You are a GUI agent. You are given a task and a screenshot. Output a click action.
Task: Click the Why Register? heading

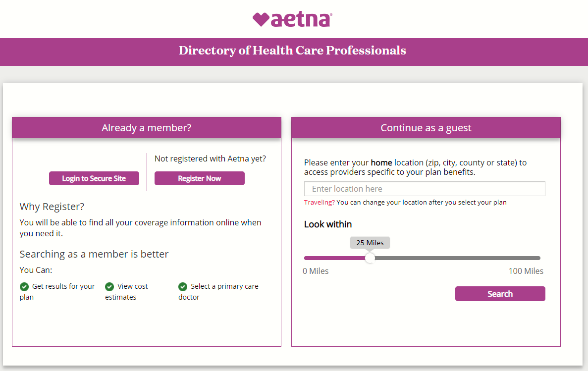point(52,207)
